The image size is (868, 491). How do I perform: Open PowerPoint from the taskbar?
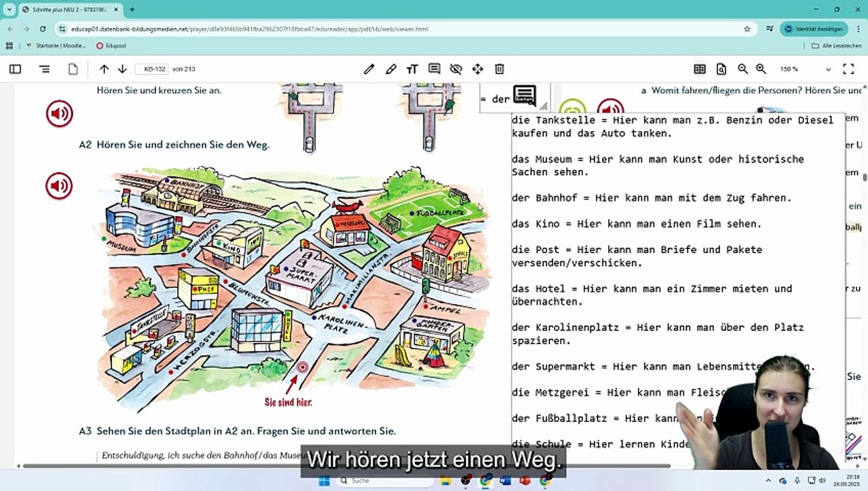[525, 481]
